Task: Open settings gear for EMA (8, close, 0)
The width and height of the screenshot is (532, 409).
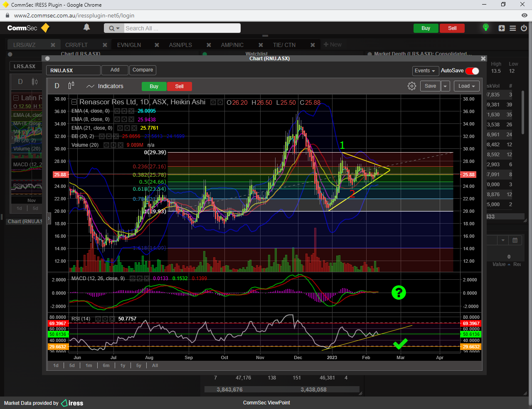Action: (124, 119)
